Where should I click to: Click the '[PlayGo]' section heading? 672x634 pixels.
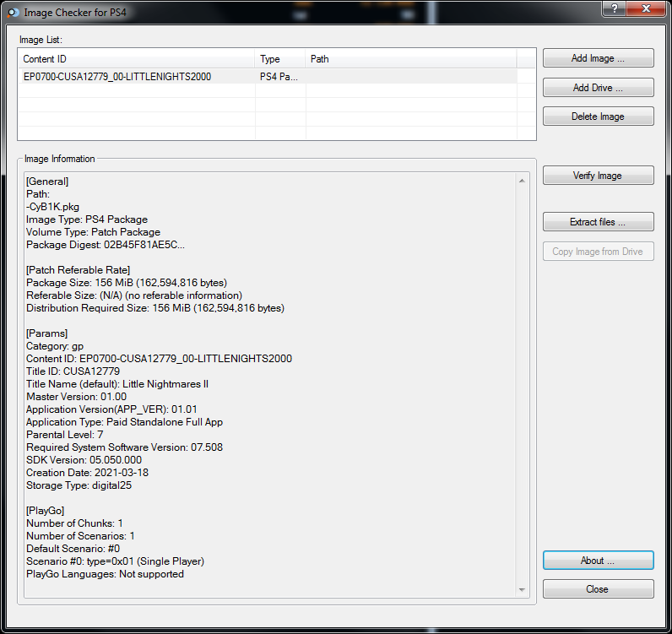tap(46, 511)
